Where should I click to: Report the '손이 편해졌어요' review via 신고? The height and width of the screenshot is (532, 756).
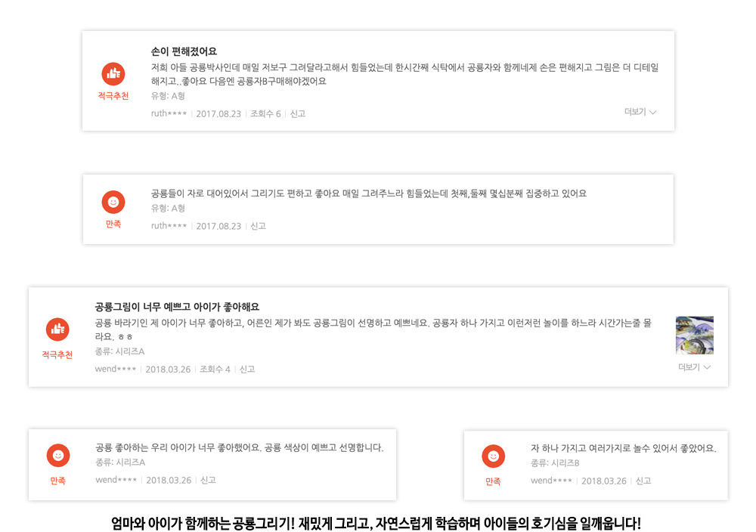coord(297,113)
